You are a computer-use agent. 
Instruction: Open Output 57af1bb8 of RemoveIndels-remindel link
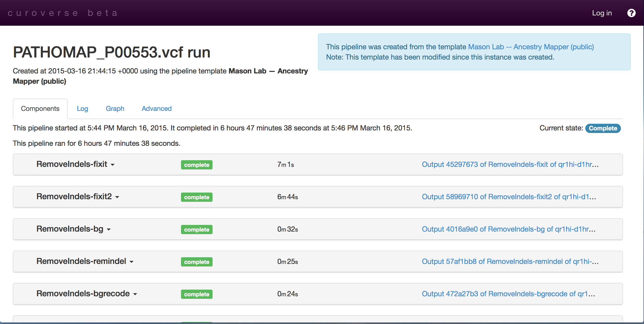point(510,261)
